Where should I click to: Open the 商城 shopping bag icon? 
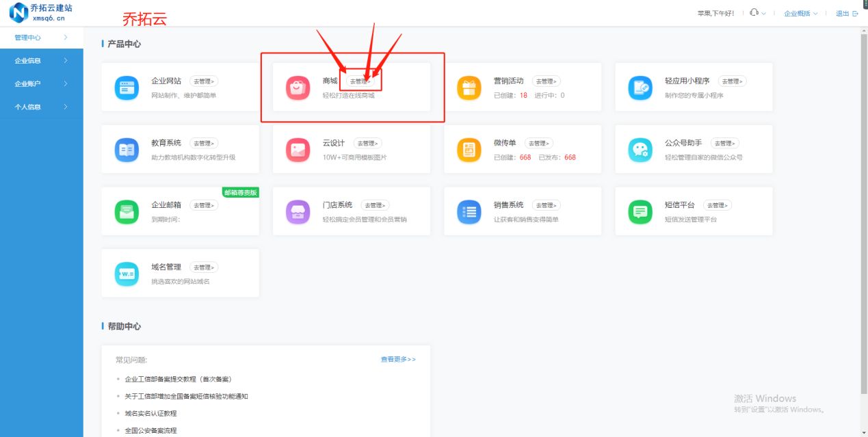click(x=297, y=87)
